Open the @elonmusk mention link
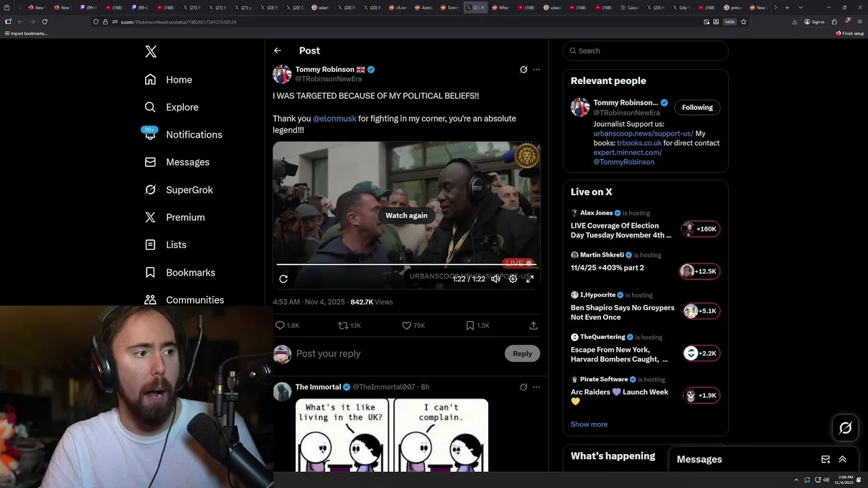This screenshot has height=488, width=868. (x=334, y=119)
